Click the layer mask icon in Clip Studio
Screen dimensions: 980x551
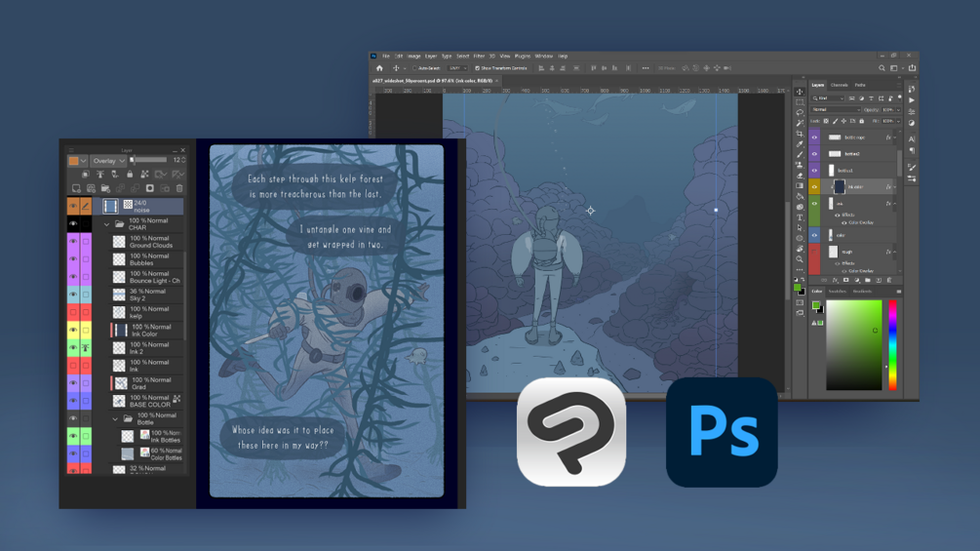150,188
